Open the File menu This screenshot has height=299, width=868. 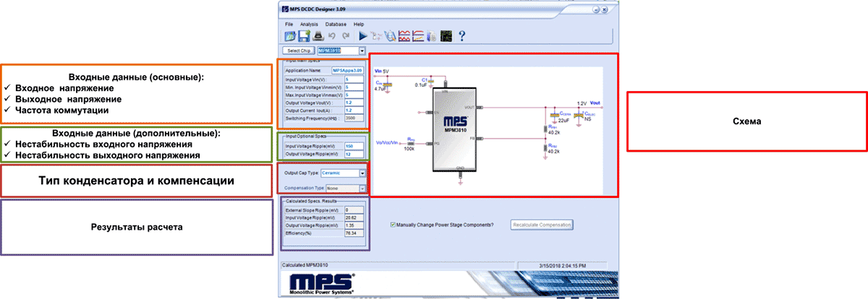click(x=289, y=25)
